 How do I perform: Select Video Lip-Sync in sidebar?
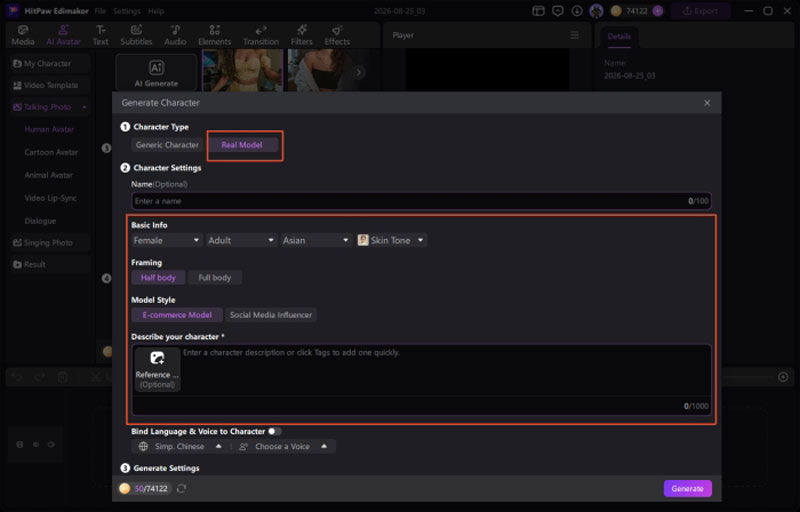pos(51,198)
